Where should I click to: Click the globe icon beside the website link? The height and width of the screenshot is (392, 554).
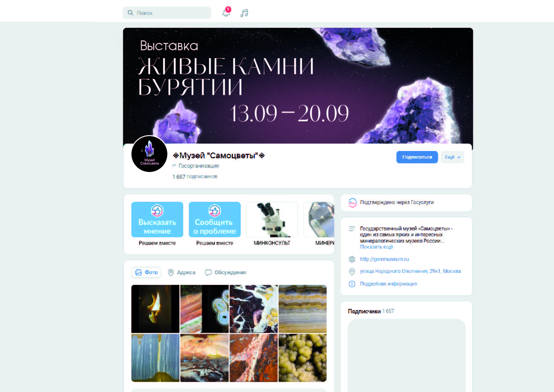352,259
